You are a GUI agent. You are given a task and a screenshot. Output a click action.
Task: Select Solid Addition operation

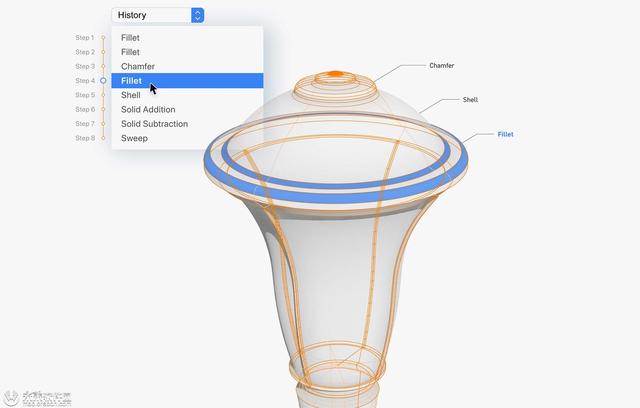tap(187, 109)
